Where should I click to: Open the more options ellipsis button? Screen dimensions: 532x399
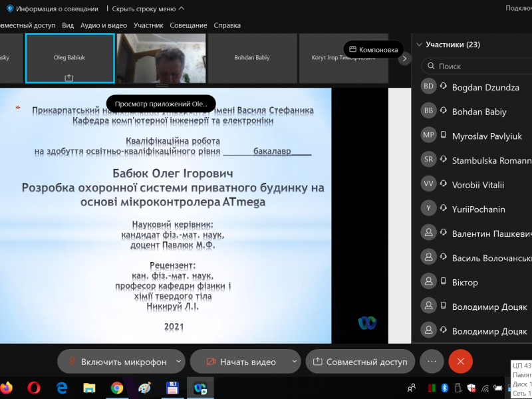coord(432,361)
